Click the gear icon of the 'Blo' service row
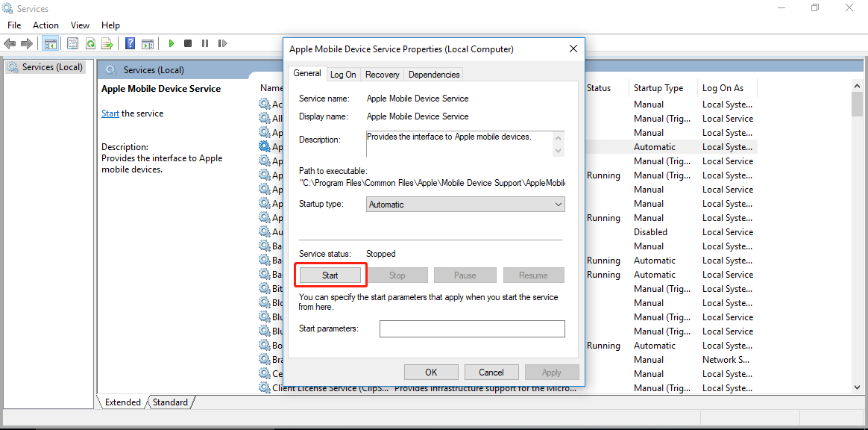868x430 pixels. (x=264, y=302)
